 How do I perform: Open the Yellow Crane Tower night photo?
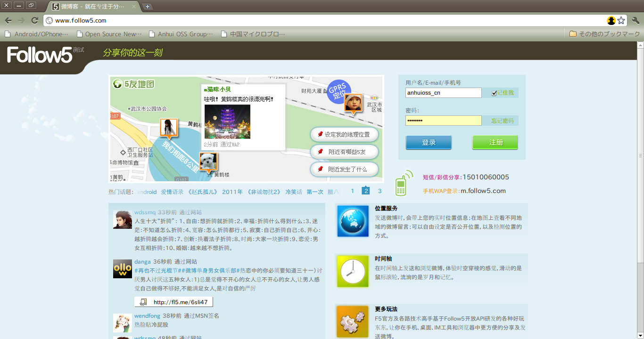[227, 121]
